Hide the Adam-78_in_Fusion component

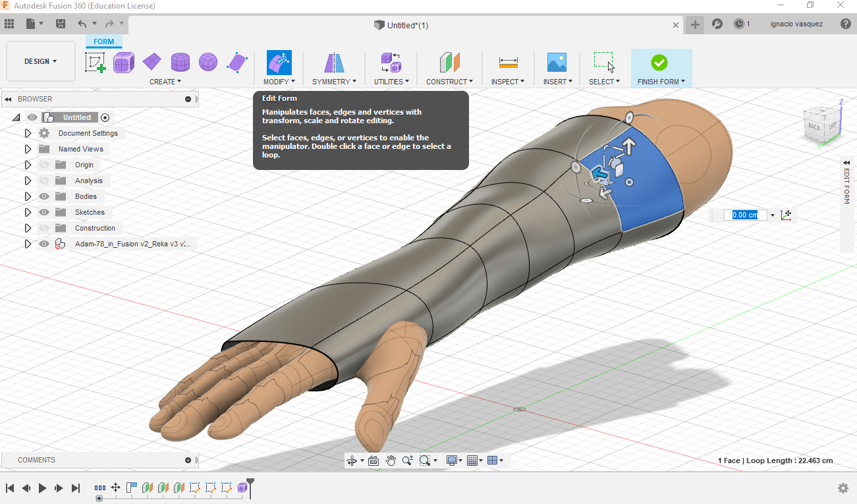(x=44, y=244)
